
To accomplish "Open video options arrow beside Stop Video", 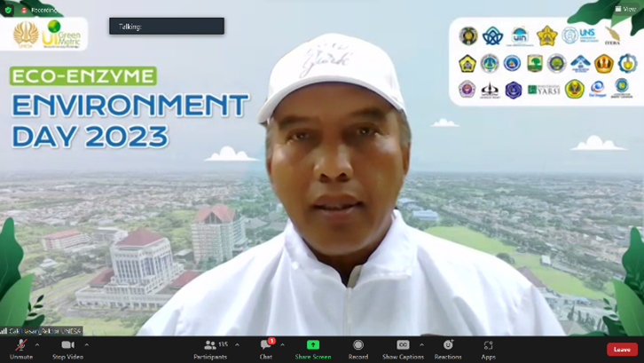I will (x=86, y=344).
